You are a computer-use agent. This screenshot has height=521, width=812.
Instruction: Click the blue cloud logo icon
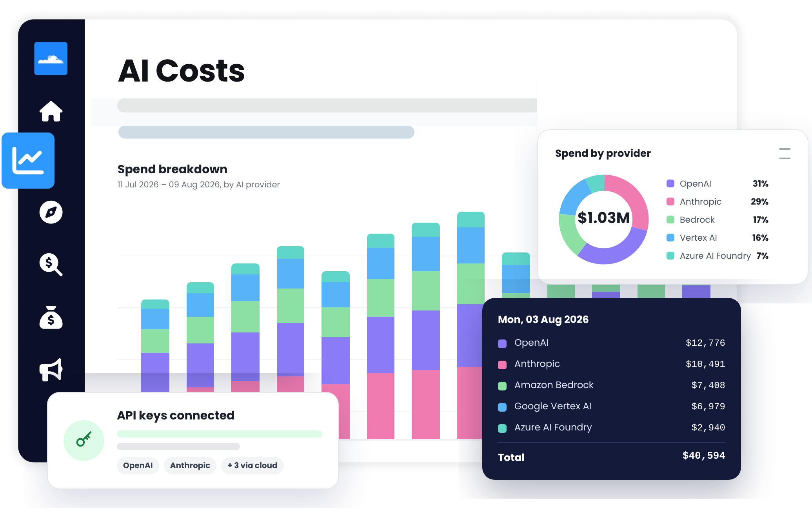pos(51,58)
